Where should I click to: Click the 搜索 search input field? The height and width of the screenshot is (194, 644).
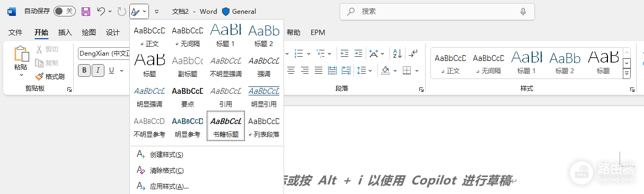point(437,11)
